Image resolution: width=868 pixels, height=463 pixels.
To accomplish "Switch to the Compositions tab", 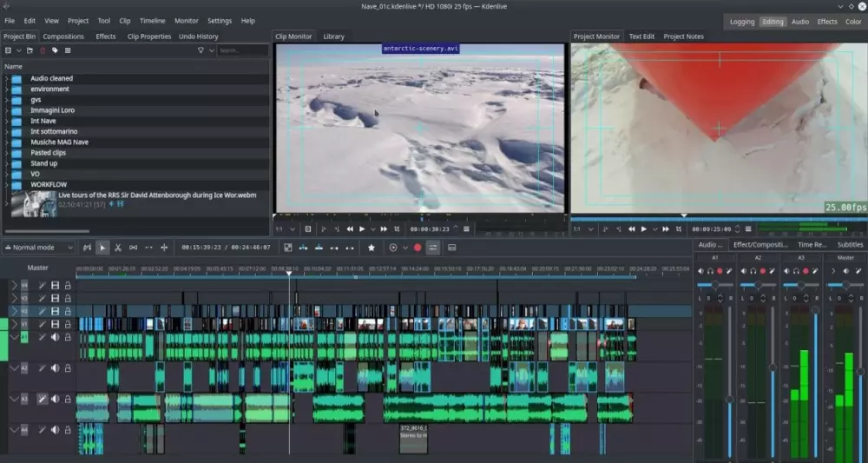I will pyautogui.click(x=63, y=36).
